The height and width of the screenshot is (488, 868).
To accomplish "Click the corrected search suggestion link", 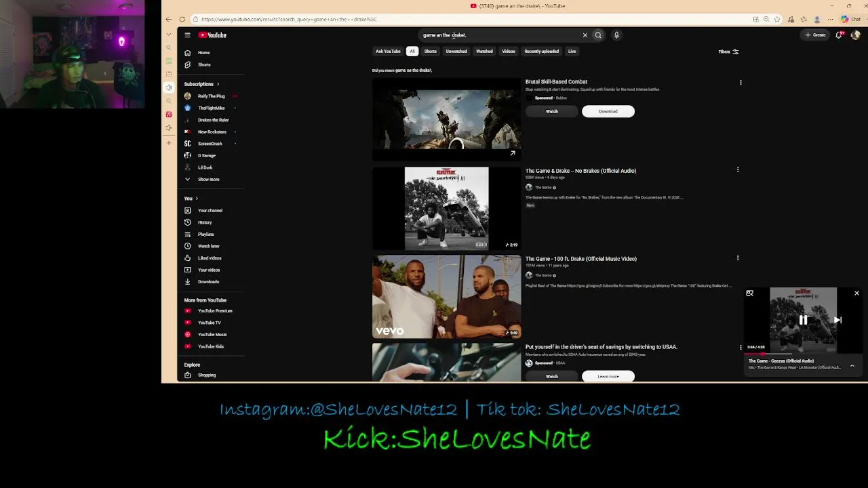I will 414,70.
